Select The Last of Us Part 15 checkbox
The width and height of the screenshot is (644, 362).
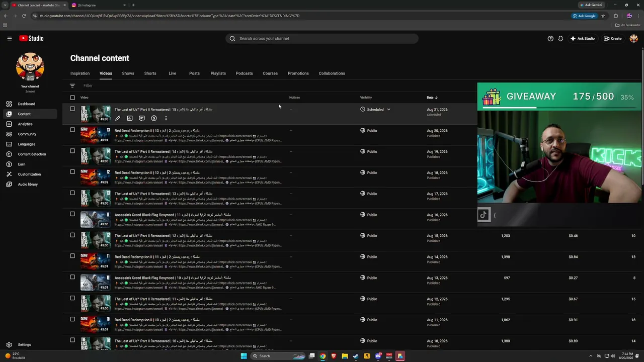pos(72,109)
